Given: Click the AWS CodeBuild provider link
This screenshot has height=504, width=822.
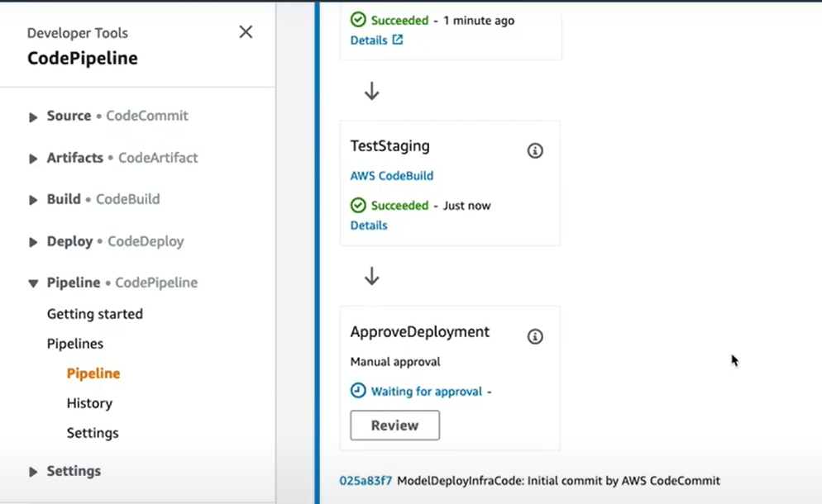Looking at the screenshot, I should (x=391, y=176).
